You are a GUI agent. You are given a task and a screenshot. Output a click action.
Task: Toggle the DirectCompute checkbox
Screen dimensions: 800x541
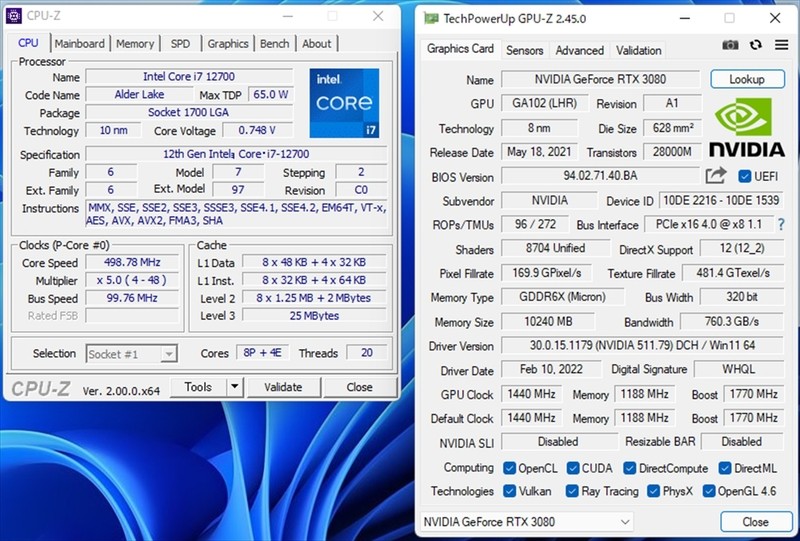[x=630, y=468]
